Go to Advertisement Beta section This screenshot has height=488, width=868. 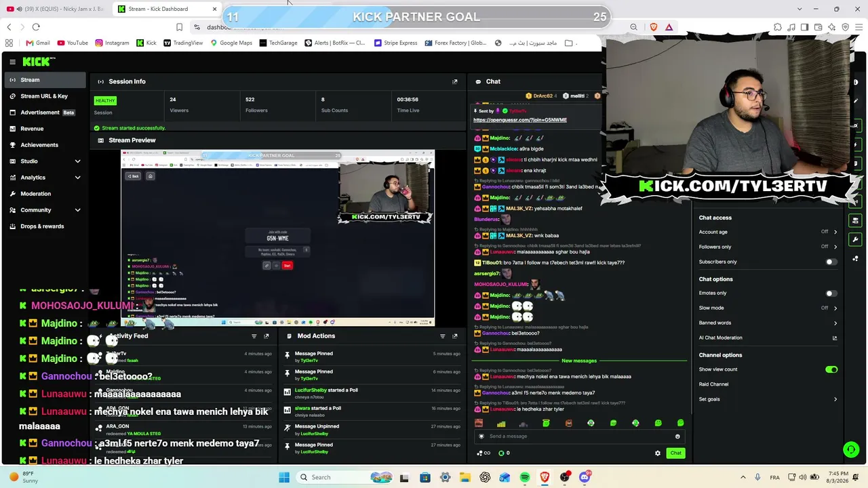[45, 113]
